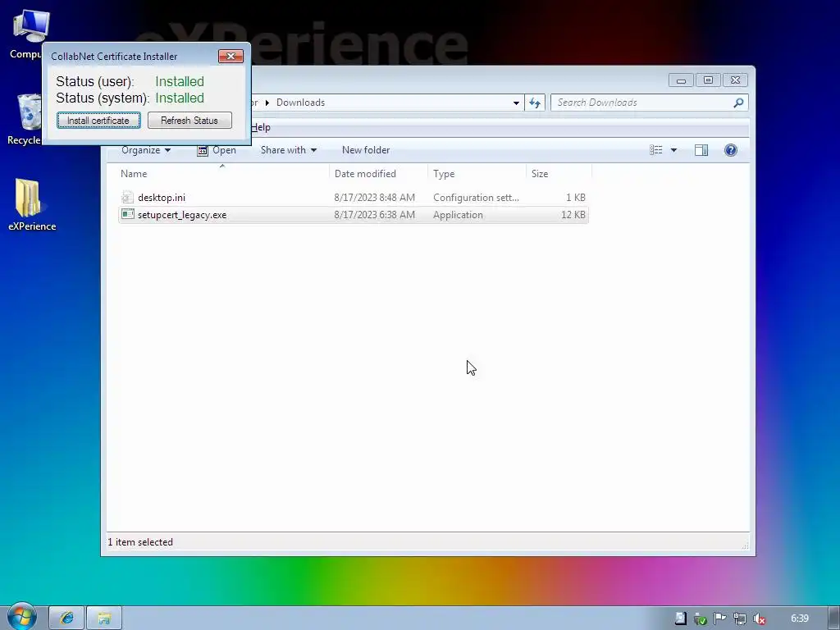The width and height of the screenshot is (840, 630).
Task: Click the Application type cell
Action: (x=458, y=214)
